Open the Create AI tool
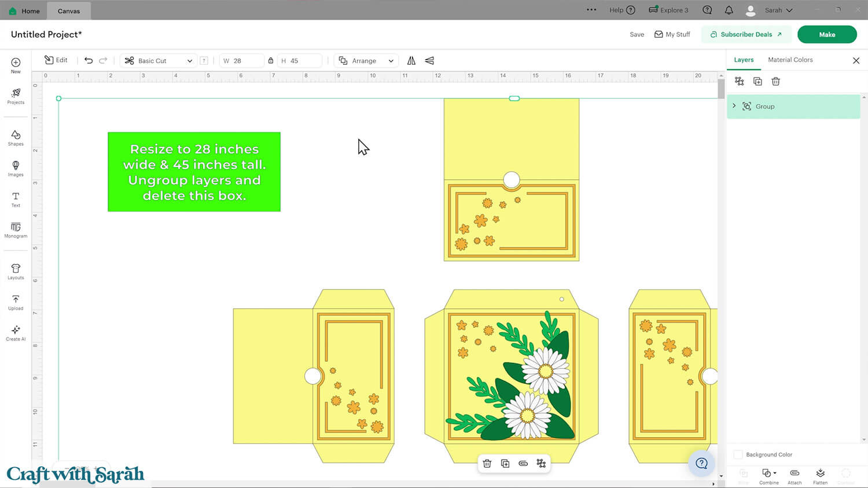Image resolution: width=868 pixels, height=488 pixels. [x=16, y=333]
